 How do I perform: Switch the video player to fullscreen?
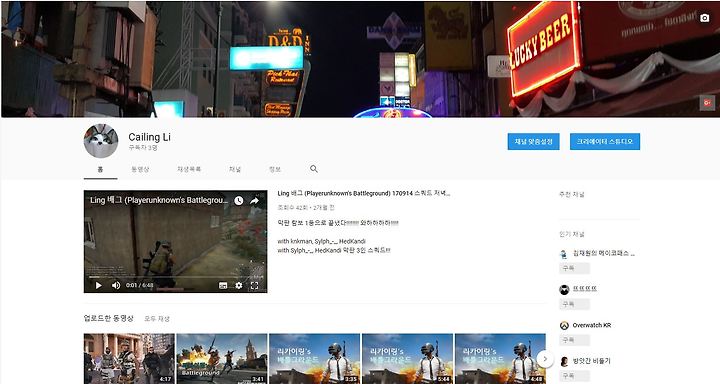[254, 286]
